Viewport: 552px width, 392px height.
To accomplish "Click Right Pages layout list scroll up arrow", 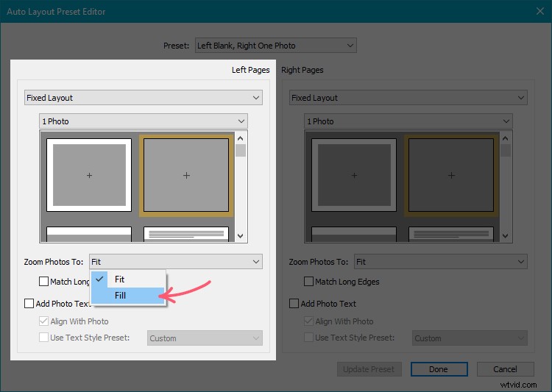I will pyautogui.click(x=505, y=138).
